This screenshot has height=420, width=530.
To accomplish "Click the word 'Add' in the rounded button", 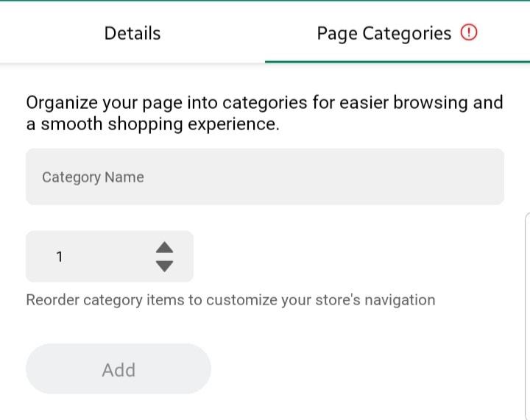I will pyautogui.click(x=119, y=369).
